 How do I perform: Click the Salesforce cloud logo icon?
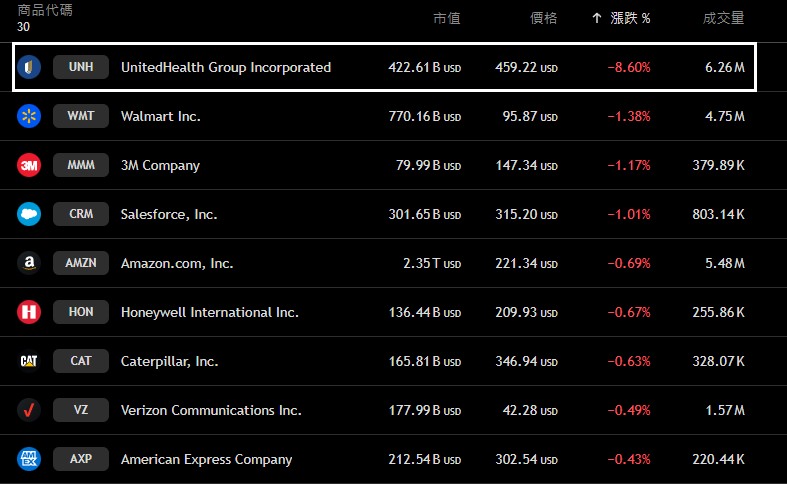29,214
